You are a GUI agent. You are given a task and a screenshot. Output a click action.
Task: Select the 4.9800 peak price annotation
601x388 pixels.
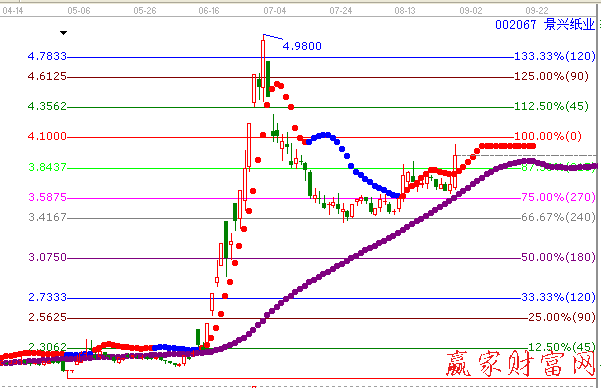tap(302, 46)
